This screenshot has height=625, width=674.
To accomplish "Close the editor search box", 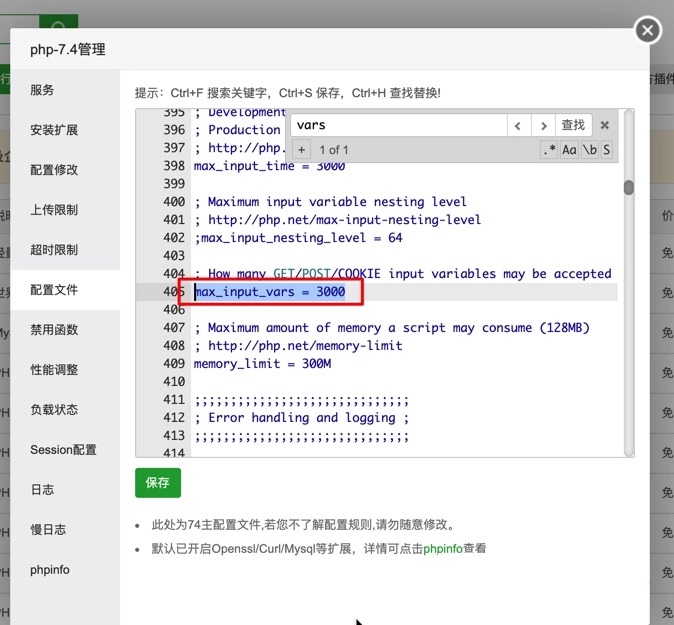I will (604, 126).
